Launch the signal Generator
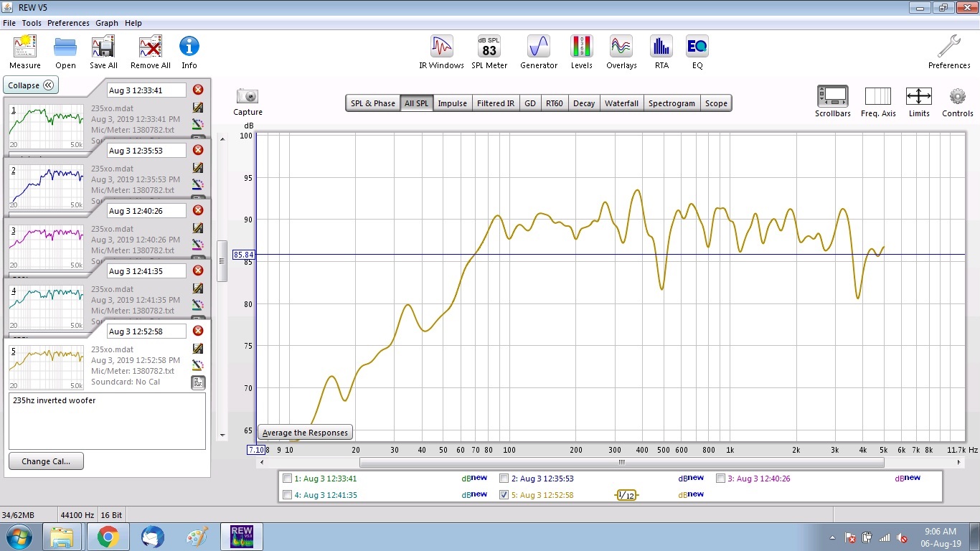The image size is (980, 551). [539, 47]
